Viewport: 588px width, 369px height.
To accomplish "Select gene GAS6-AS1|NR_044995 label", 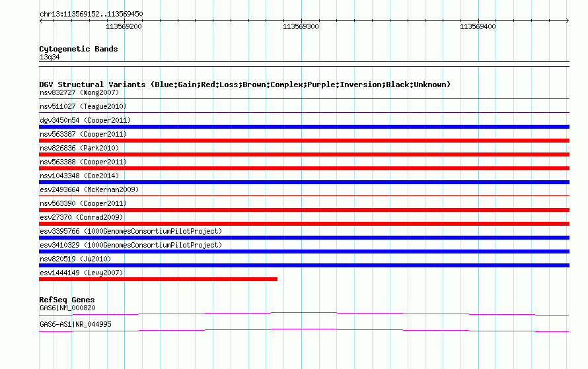I will tap(75, 324).
